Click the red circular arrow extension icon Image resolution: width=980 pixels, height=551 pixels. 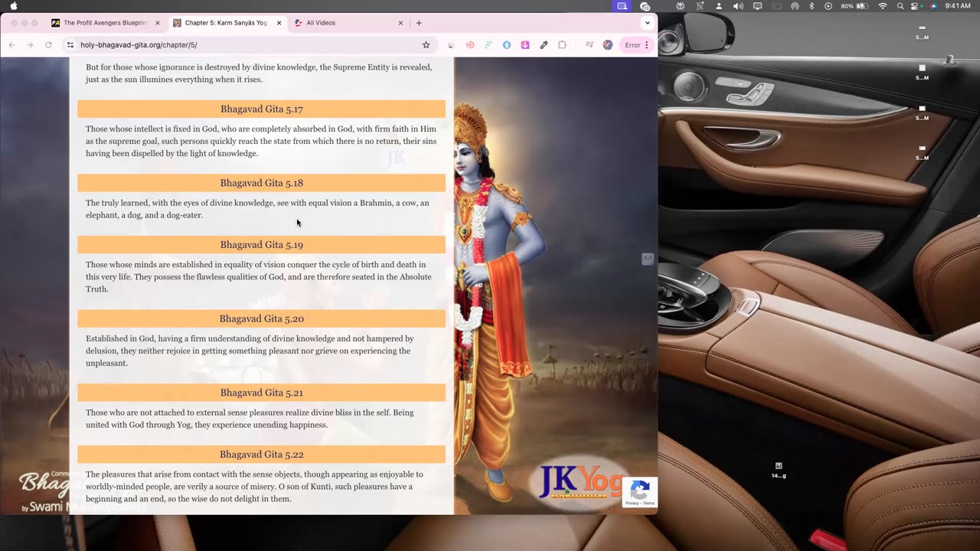click(470, 45)
